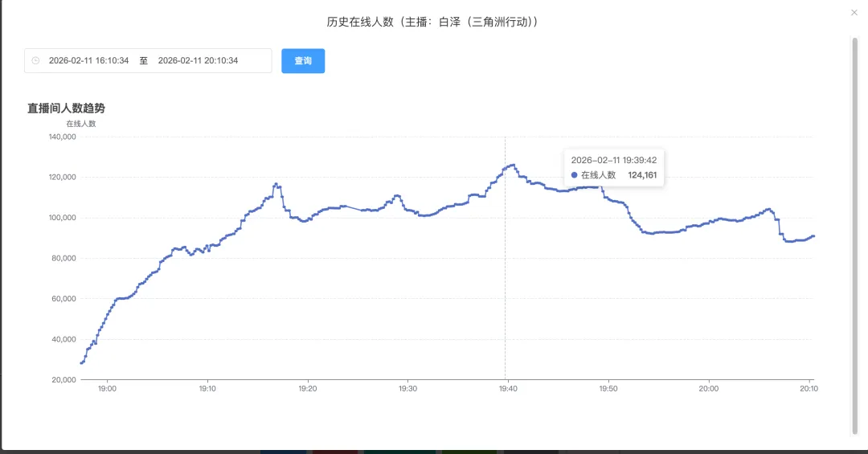Edit the end time 2026-02-11 20:10:34

coord(198,61)
